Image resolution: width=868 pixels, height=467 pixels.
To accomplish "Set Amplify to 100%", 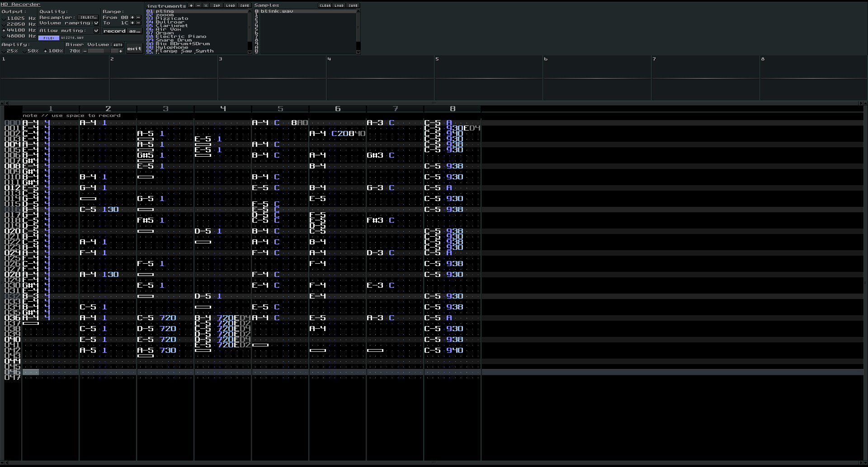I will (x=53, y=51).
